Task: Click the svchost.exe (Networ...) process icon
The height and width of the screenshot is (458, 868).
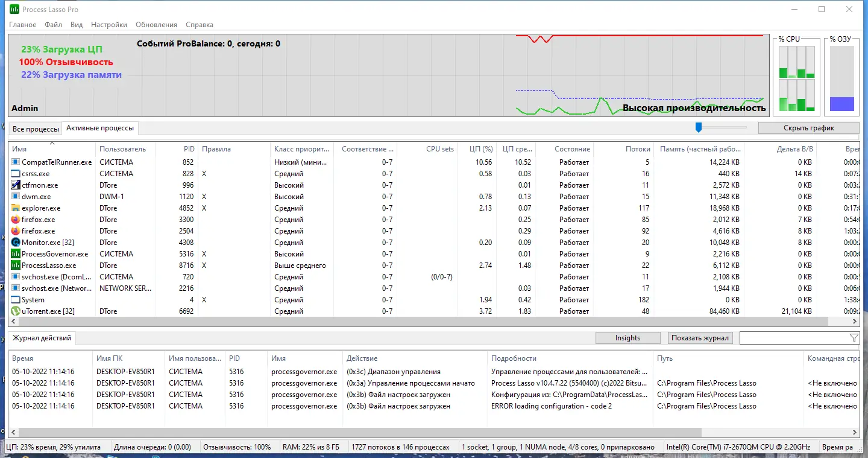Action: (x=16, y=288)
